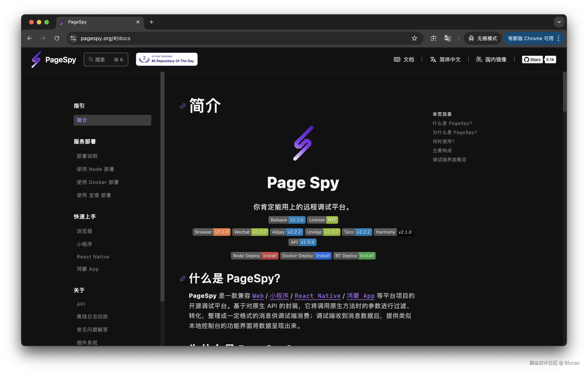Open the GitHub Stars 5.1k widget
588x374 pixels.
[x=539, y=59]
